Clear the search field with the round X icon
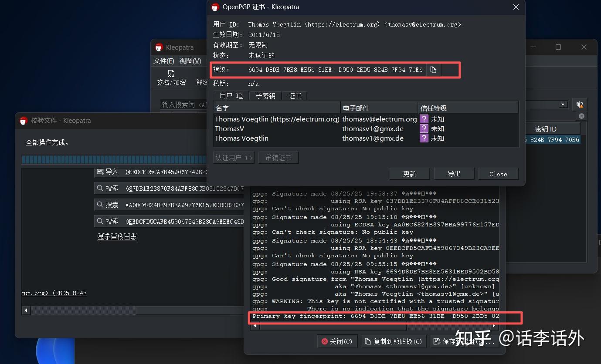 [581, 116]
